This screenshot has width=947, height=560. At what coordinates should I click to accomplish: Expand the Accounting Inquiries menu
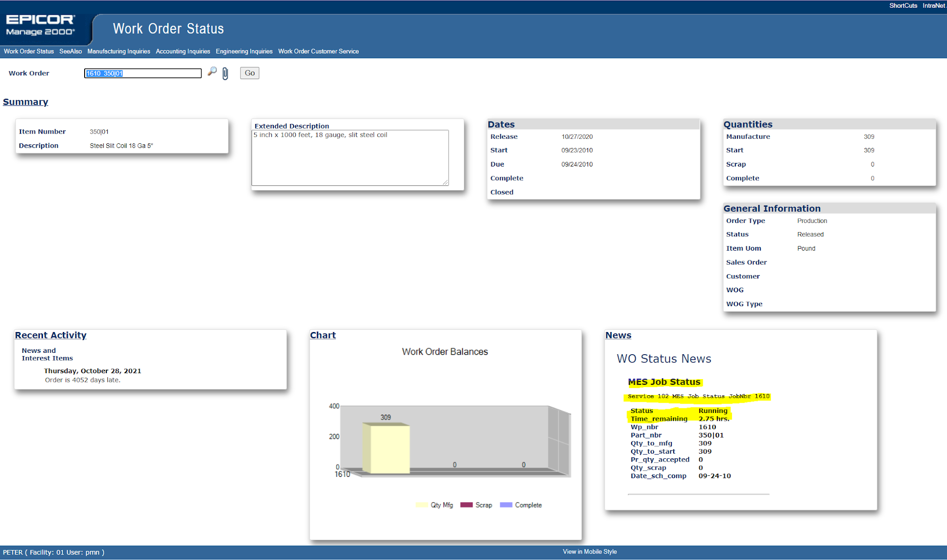(183, 51)
